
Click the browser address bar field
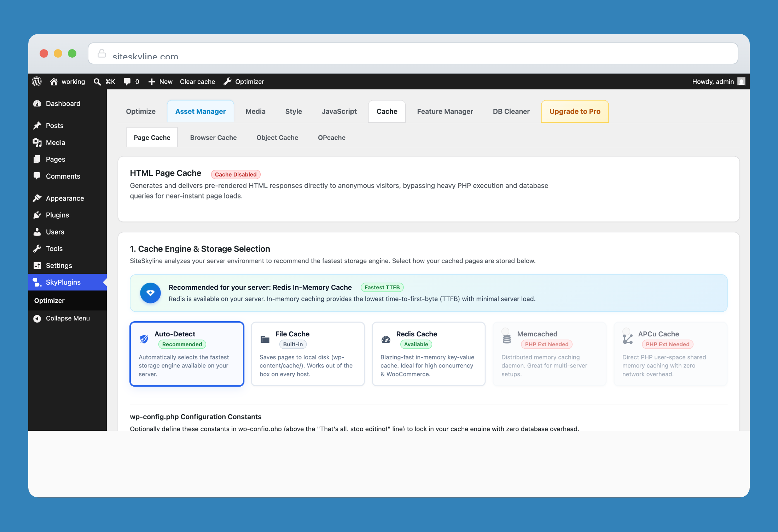click(413, 53)
